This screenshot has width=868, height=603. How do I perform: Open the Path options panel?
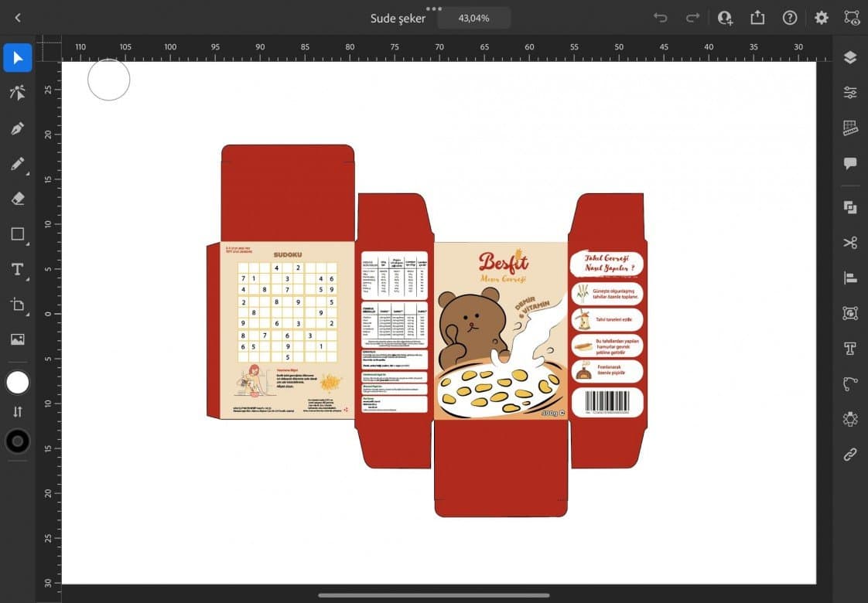(850, 383)
